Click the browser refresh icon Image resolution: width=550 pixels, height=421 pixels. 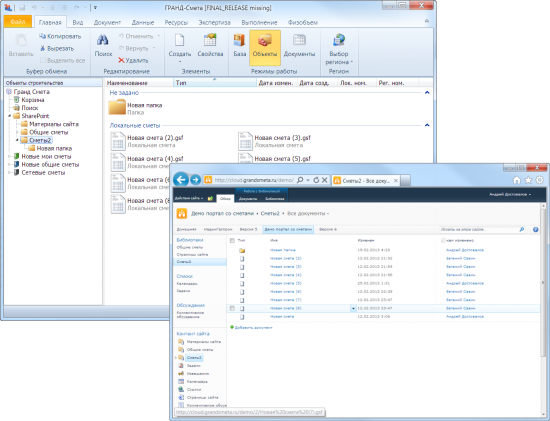pos(316,180)
